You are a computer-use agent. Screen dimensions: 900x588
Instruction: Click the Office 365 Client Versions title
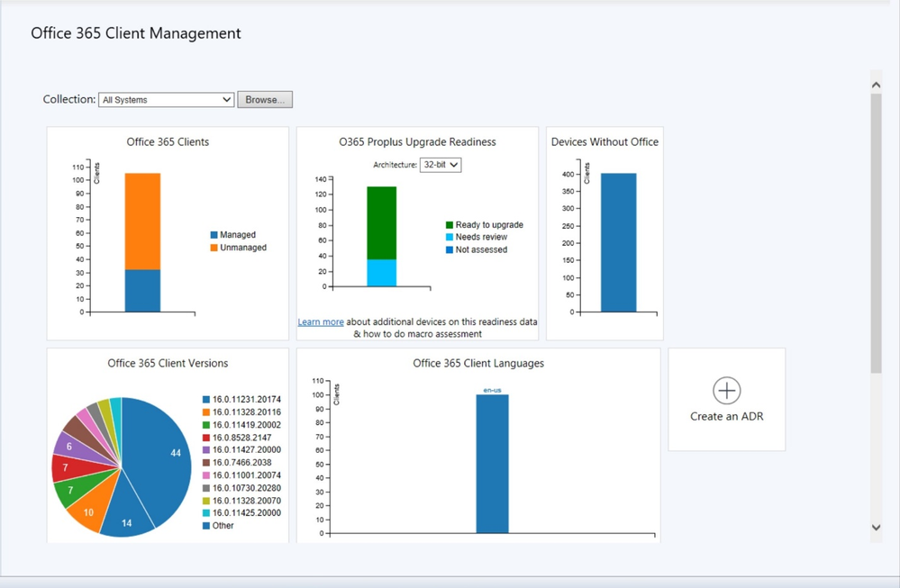[x=168, y=363]
